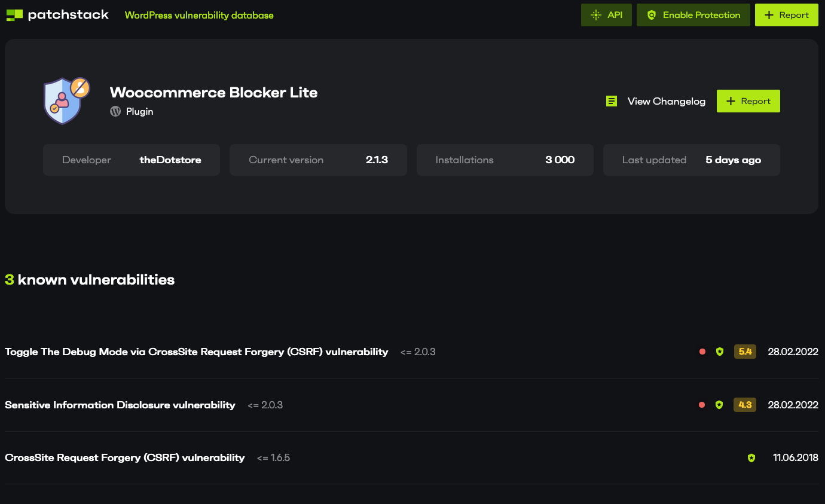Click version <= 1.6.5 label

click(x=273, y=457)
